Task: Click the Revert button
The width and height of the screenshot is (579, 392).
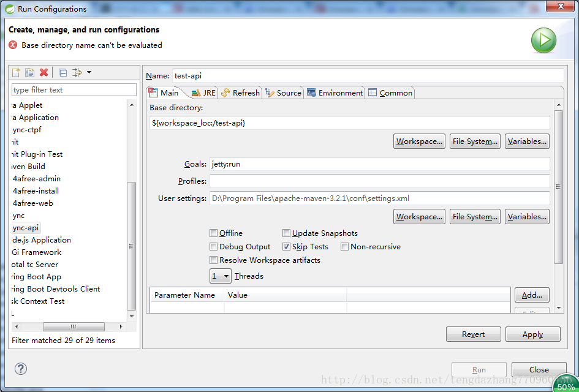Action: 474,334
